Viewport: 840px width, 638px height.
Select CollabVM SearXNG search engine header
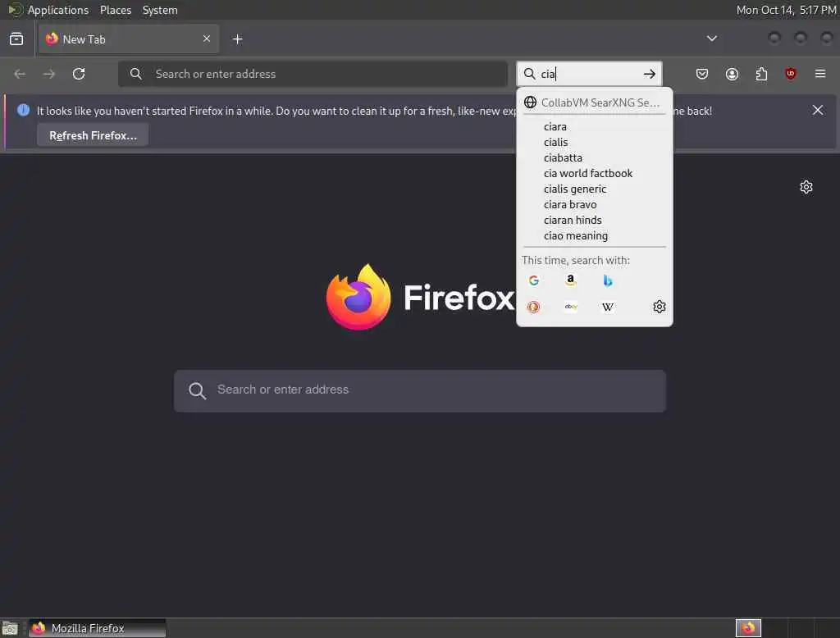595,103
